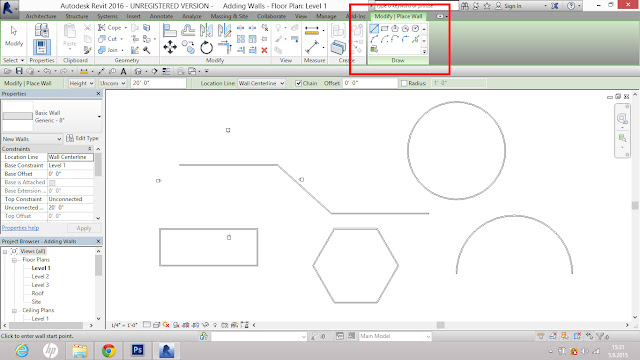The image size is (640, 360).
Task: Click the Mirror Pick Axis tool
Action: (206, 30)
